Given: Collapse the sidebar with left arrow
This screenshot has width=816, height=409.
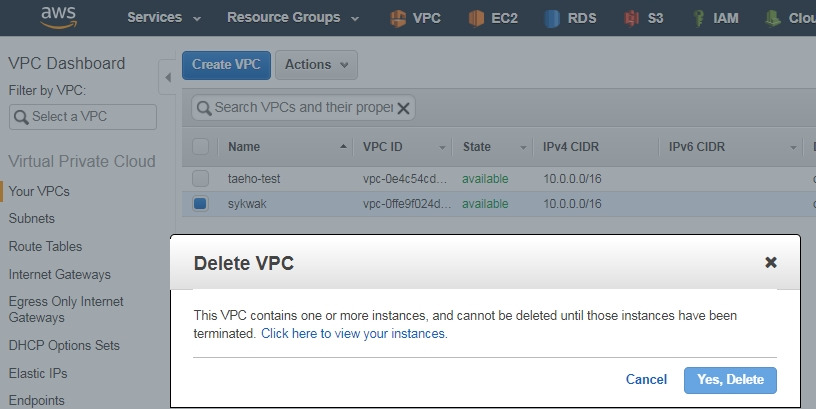Looking at the screenshot, I should coord(168,77).
